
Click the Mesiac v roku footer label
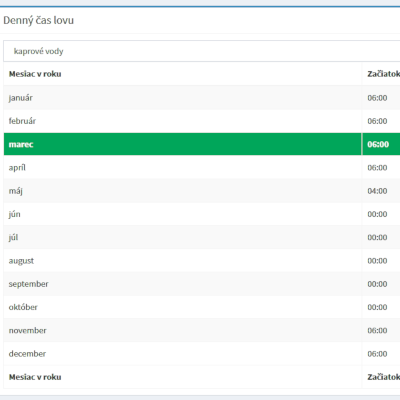35,377
